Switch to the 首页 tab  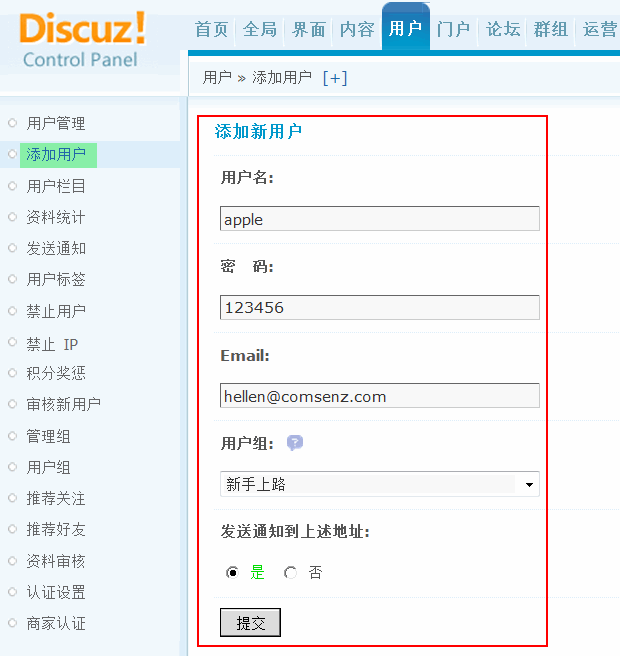(211, 29)
